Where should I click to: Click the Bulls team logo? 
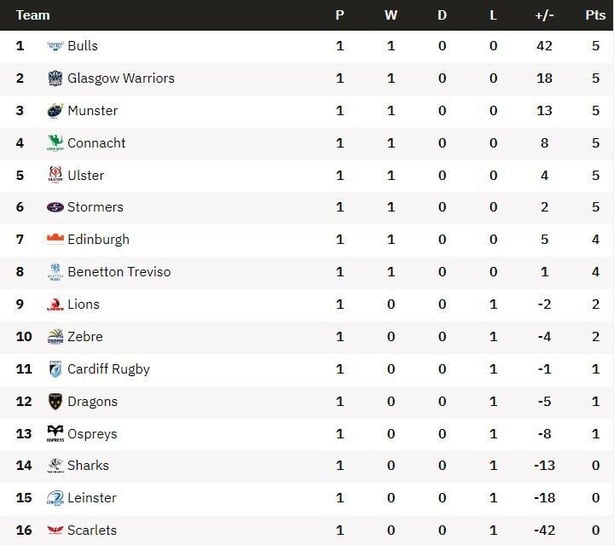55,46
